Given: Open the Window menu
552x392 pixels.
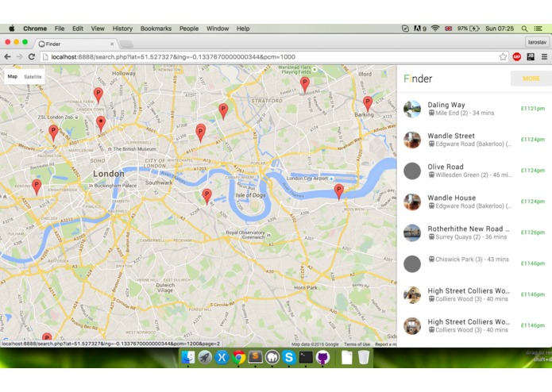Looking at the screenshot, I should [218, 29].
